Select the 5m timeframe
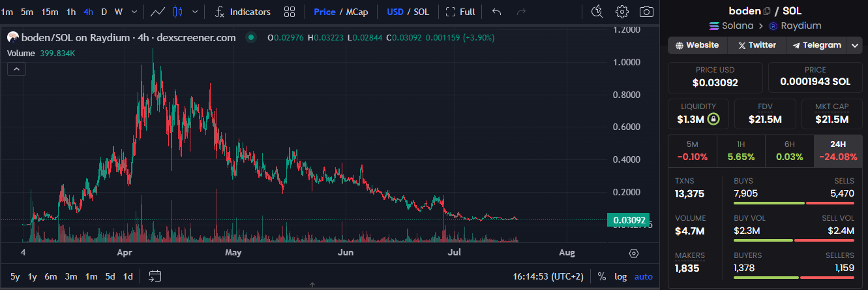This screenshot has width=868, height=290. (x=27, y=12)
